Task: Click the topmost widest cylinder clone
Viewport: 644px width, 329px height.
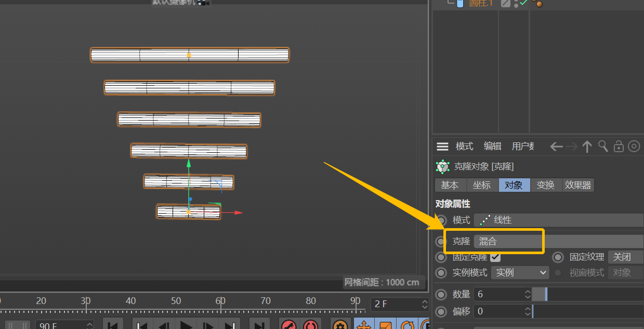Action: coord(190,55)
